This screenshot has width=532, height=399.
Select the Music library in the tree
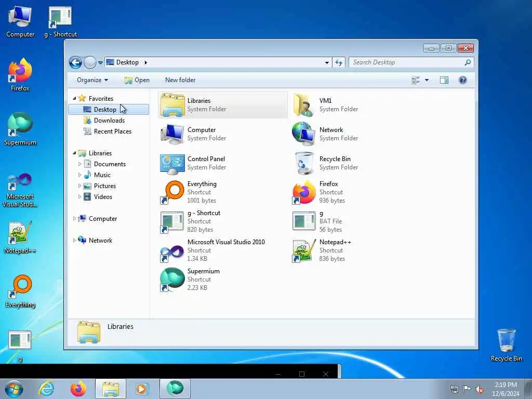(102, 175)
